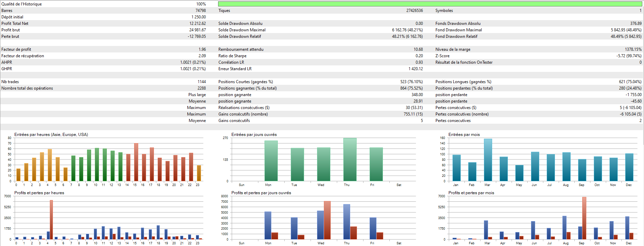This screenshot has height=246, width=644.
Task: Click the red Wednesday loss bar in weekday profits
Action: (x=327, y=220)
